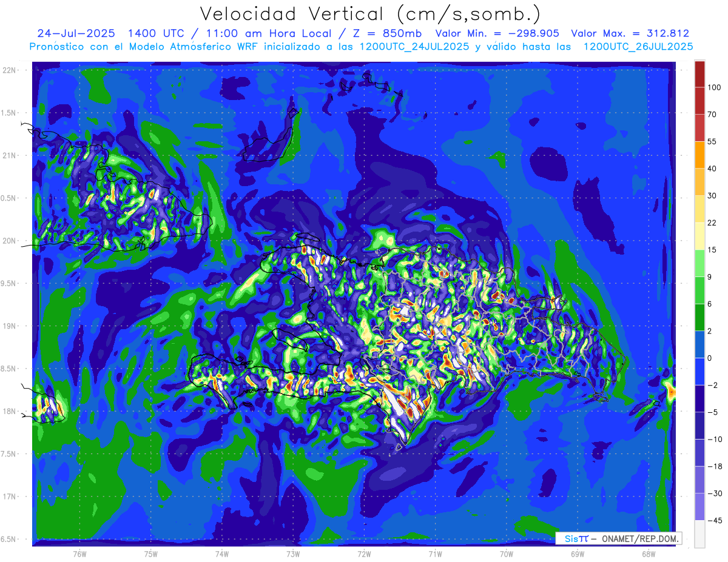
Task: Click the colorbar value label -45
Action: click(x=714, y=520)
